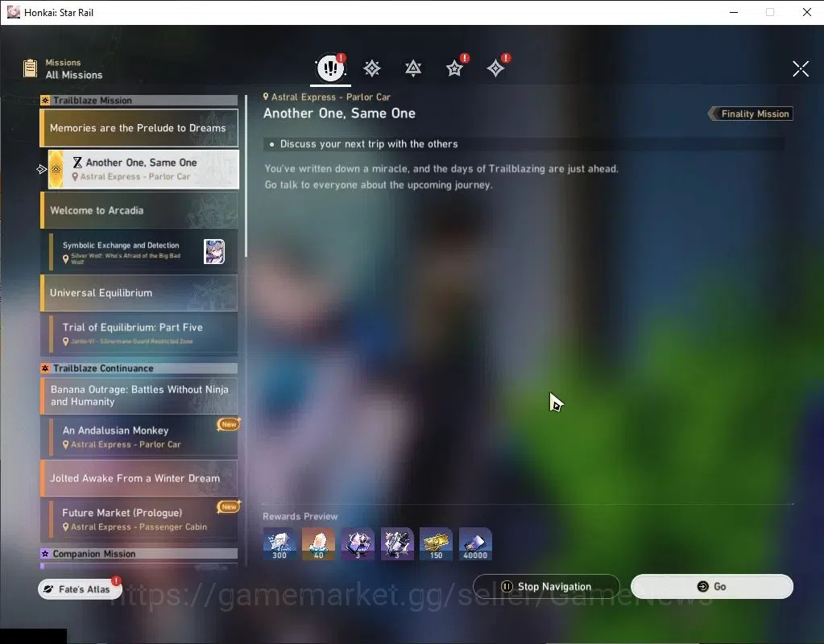Close the missions screen with X icon
The height and width of the screenshot is (644, 824).
coord(801,68)
